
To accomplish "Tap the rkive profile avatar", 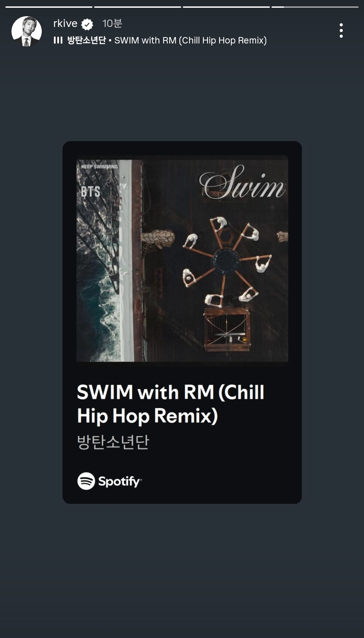I will pos(27,31).
